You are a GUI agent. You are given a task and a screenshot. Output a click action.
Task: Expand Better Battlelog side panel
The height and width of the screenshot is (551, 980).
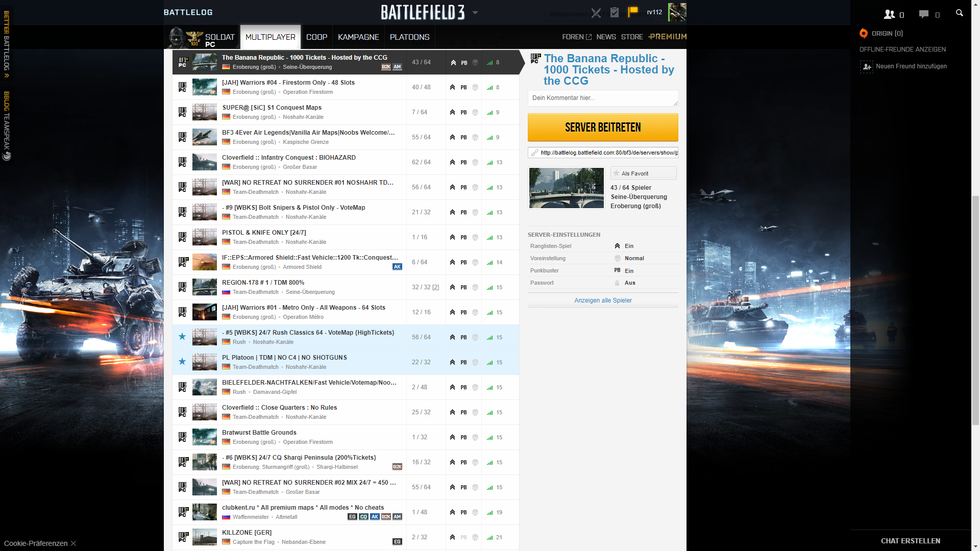7,45
